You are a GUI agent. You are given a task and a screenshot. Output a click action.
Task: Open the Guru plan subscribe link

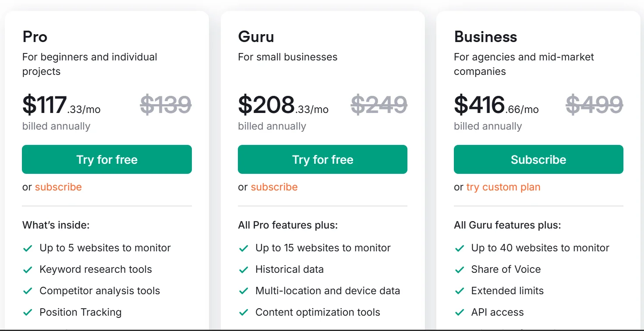tap(274, 187)
